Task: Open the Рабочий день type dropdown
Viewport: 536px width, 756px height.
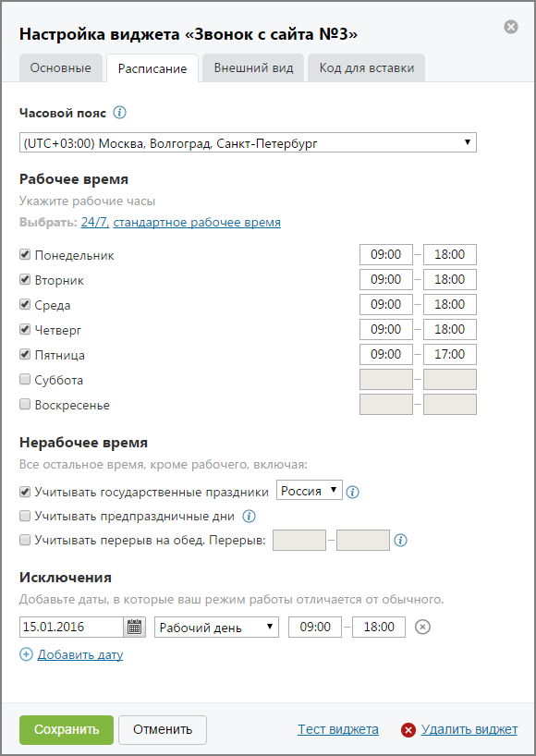Action: [x=216, y=627]
